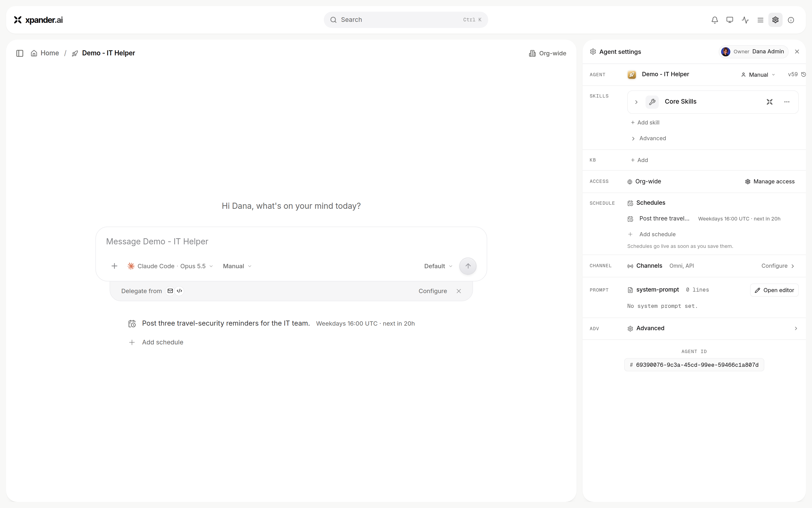Open the info circle icon

[791, 20]
